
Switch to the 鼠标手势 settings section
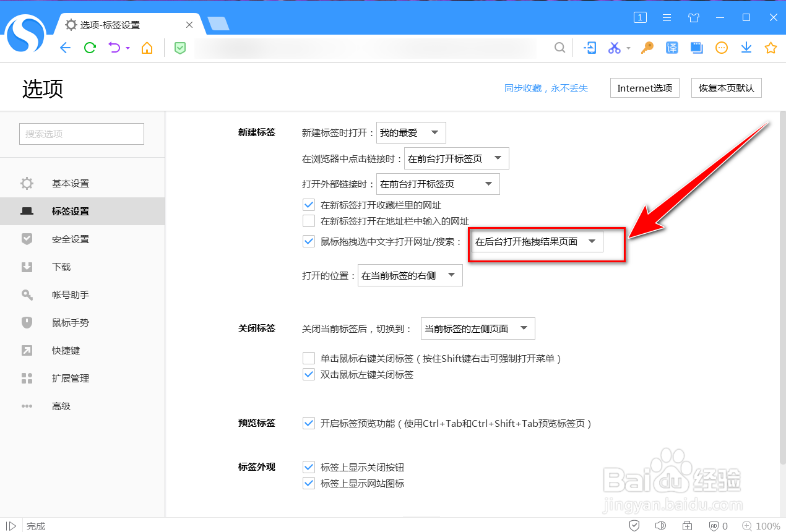tap(70, 322)
